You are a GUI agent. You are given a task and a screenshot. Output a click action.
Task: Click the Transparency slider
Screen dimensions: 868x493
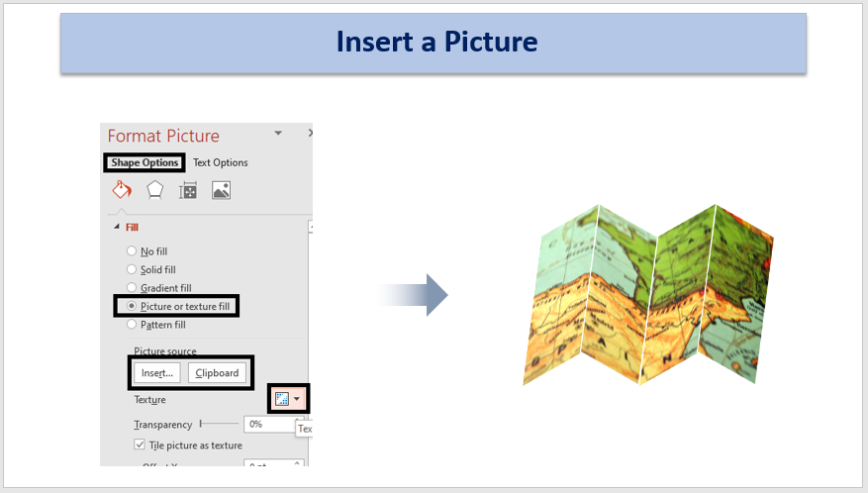(x=219, y=424)
